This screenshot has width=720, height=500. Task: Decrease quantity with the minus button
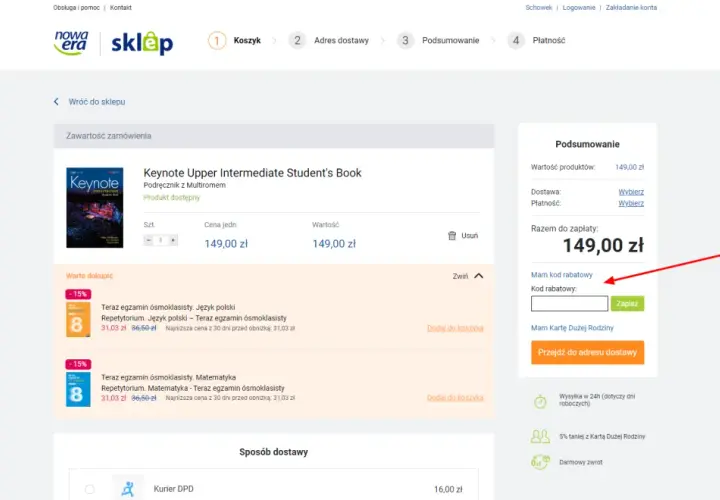point(148,240)
